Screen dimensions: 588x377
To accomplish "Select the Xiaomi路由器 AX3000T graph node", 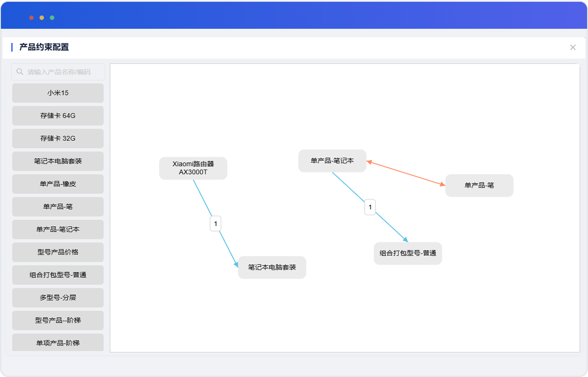I will point(193,168).
